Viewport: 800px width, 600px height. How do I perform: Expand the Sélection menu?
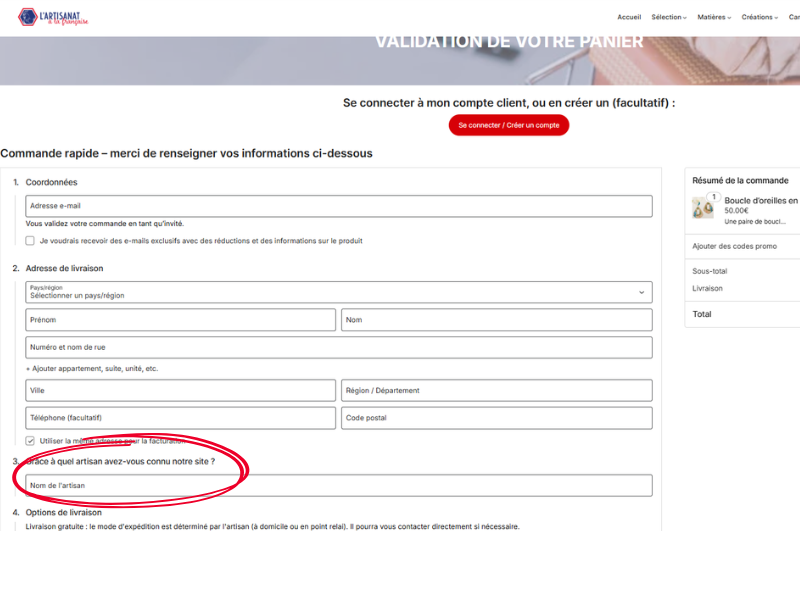point(668,17)
